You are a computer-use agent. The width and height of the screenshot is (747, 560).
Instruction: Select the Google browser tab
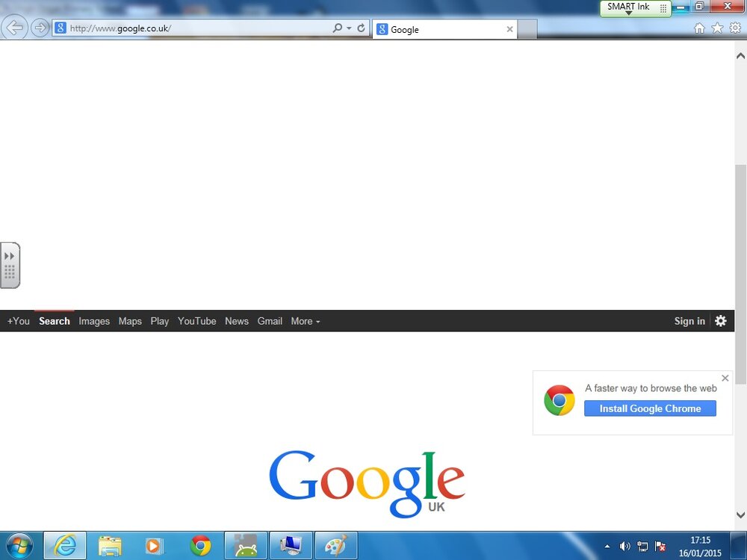pos(444,29)
